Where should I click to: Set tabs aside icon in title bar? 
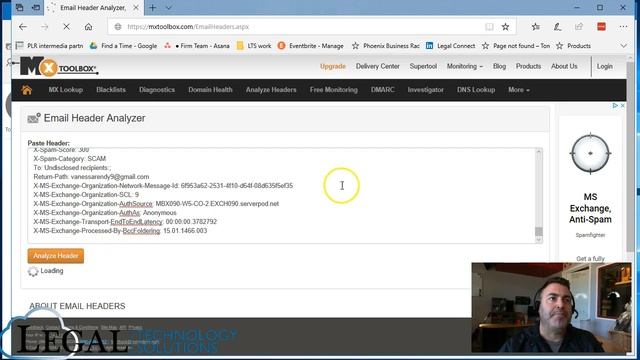click(36, 8)
